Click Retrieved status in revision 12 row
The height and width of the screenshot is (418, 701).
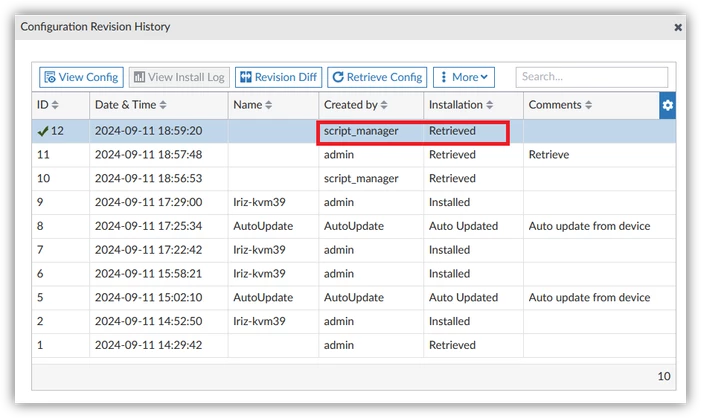pyautogui.click(x=452, y=131)
